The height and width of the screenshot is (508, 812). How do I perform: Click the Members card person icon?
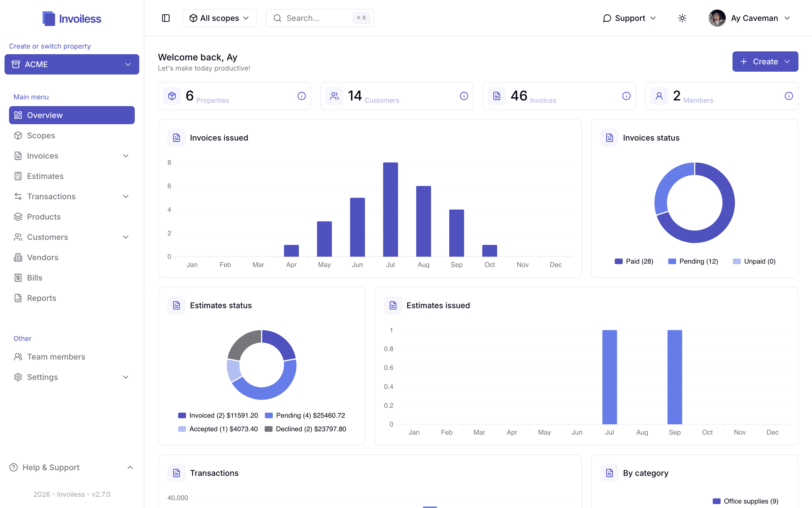[x=659, y=96]
